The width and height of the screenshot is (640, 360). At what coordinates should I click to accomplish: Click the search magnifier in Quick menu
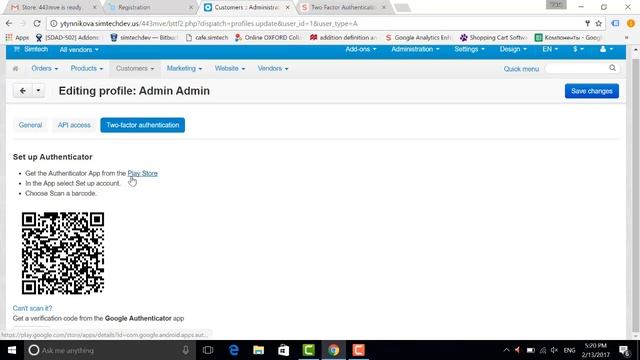[x=612, y=68]
